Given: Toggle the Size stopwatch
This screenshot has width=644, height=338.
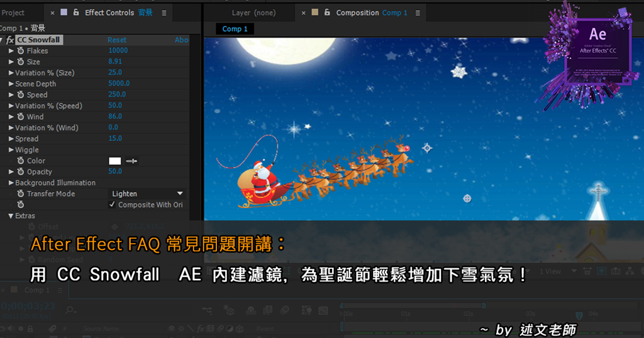Looking at the screenshot, I should coord(21,62).
